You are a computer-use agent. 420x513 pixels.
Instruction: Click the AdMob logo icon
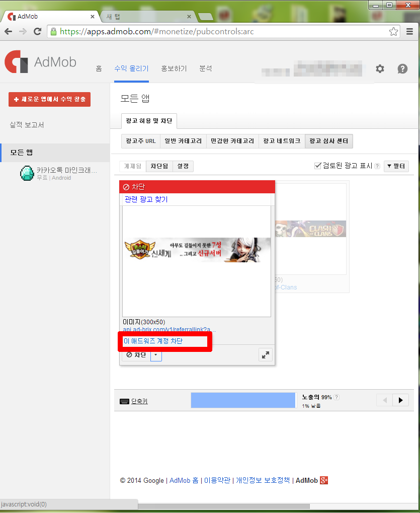point(16,61)
